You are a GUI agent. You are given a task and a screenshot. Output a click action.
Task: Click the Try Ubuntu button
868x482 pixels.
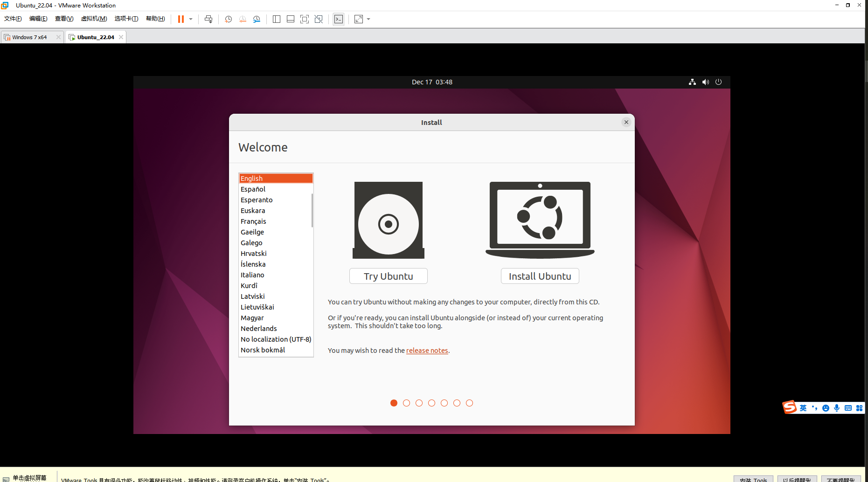389,276
